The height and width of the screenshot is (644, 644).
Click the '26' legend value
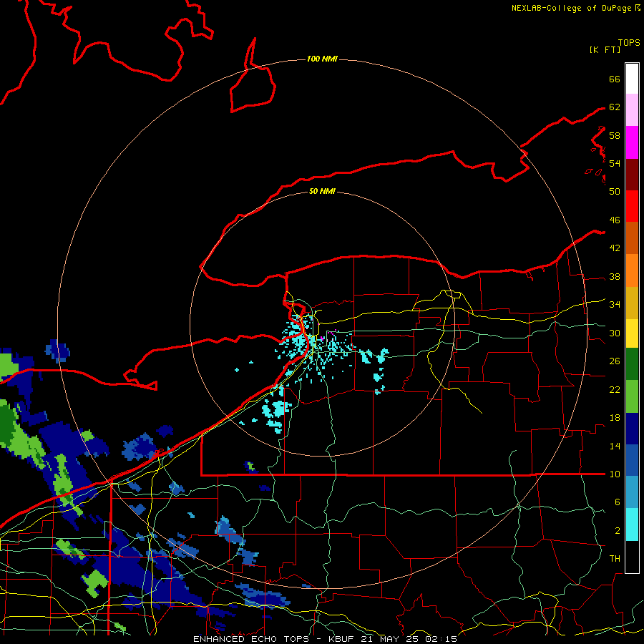[x=615, y=361]
